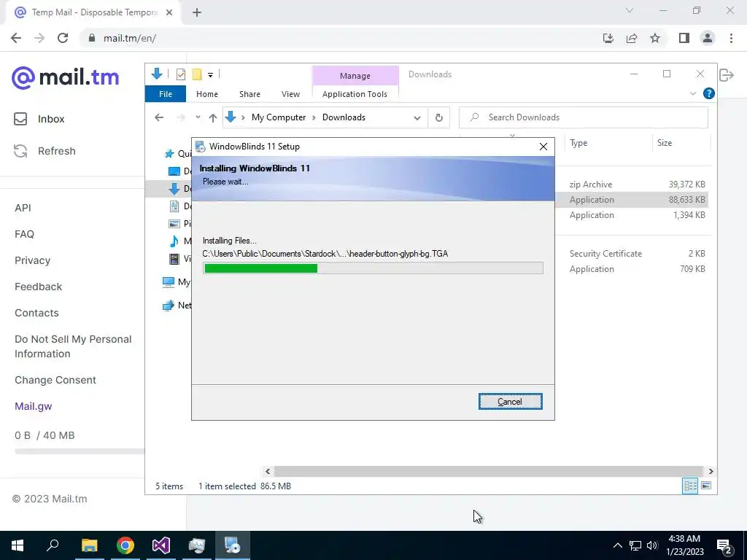
Task: Open the Mail.gw link
Action: tap(34, 406)
